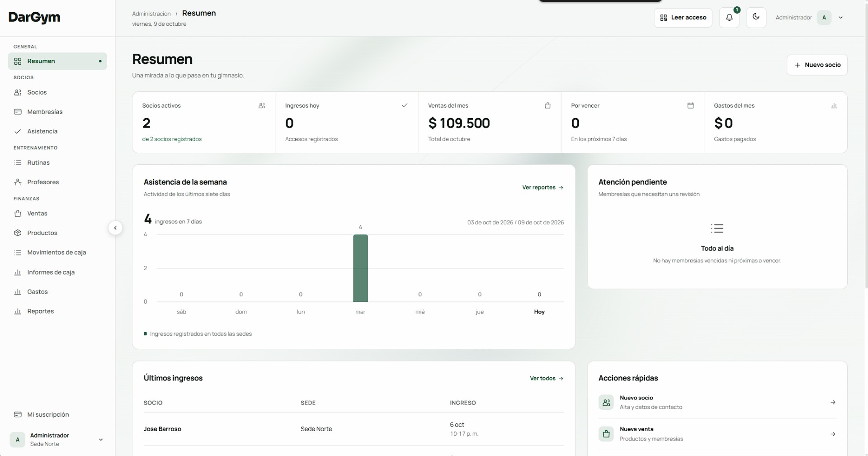The width and height of the screenshot is (868, 456).
Task: Open the Ver todos link
Action: pos(547,378)
